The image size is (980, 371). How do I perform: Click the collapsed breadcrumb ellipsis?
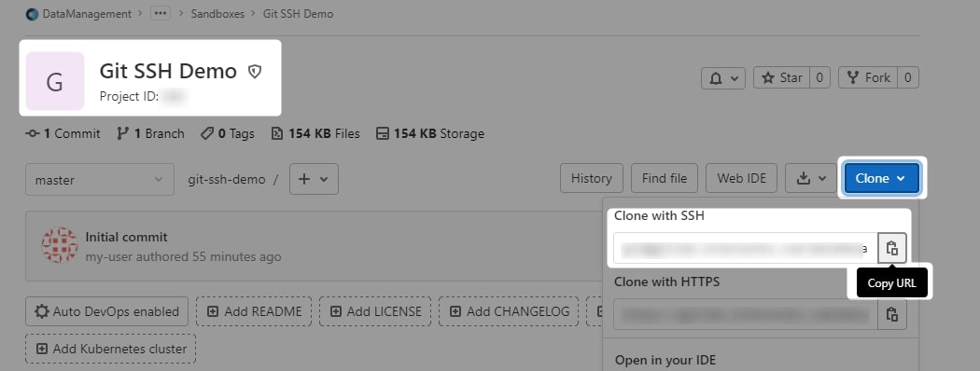pos(161,13)
